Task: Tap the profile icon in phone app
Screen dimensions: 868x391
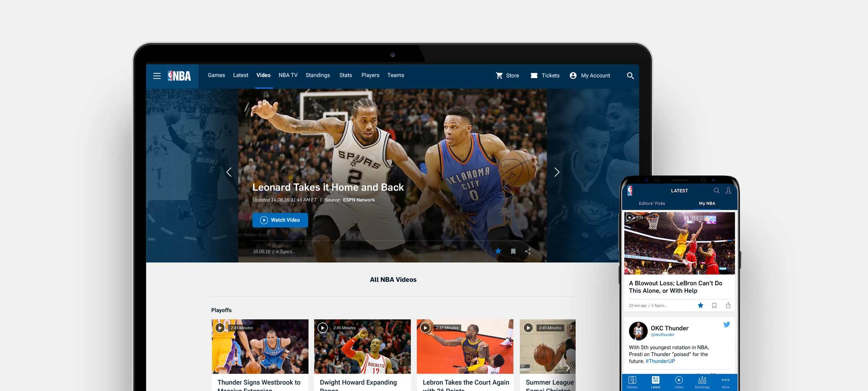Action: 728,190
